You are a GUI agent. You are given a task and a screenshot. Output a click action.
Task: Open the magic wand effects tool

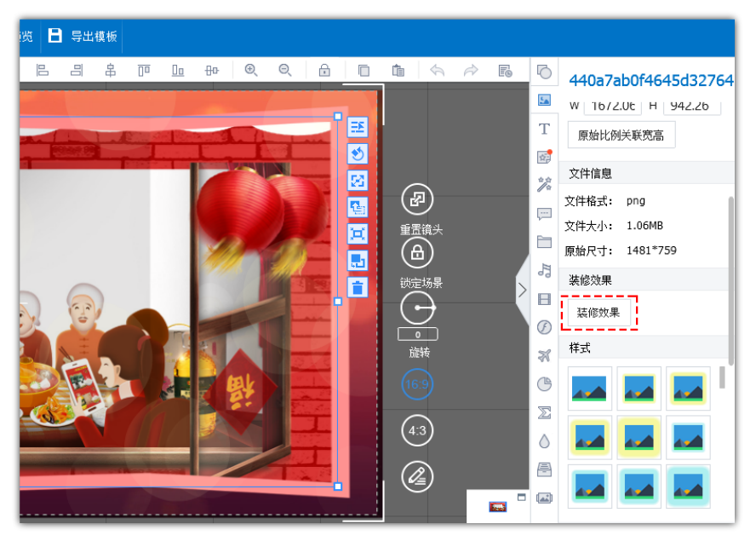click(x=544, y=184)
